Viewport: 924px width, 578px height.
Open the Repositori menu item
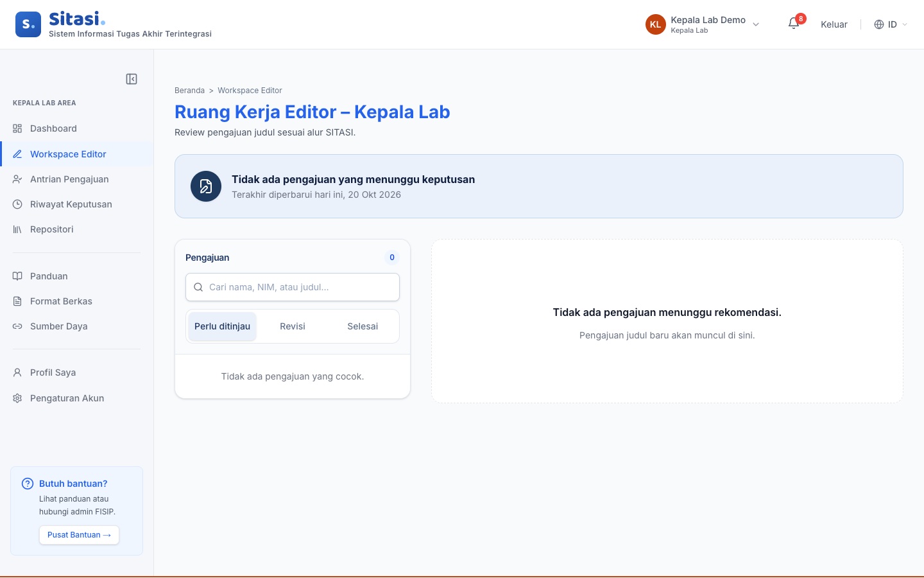click(77, 229)
